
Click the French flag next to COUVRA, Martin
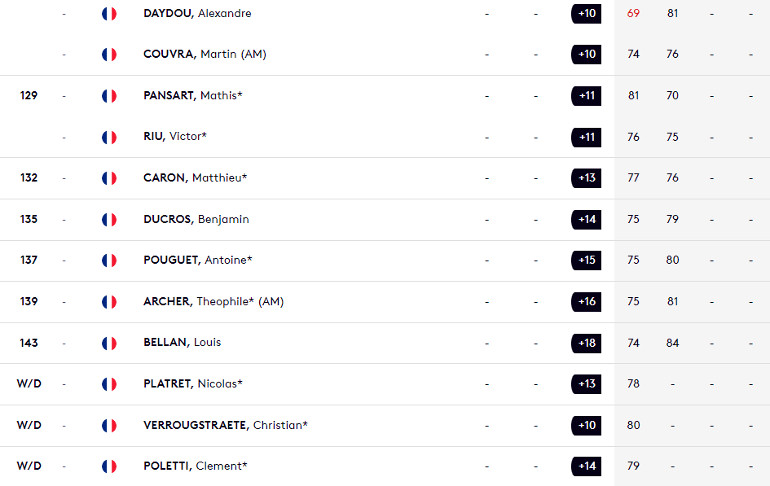(x=109, y=54)
